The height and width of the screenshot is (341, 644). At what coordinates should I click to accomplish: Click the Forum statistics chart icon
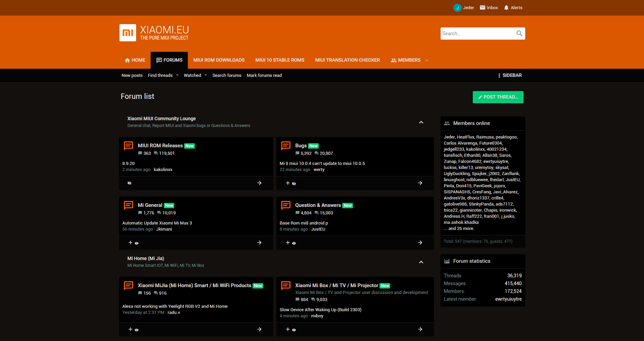tap(447, 261)
